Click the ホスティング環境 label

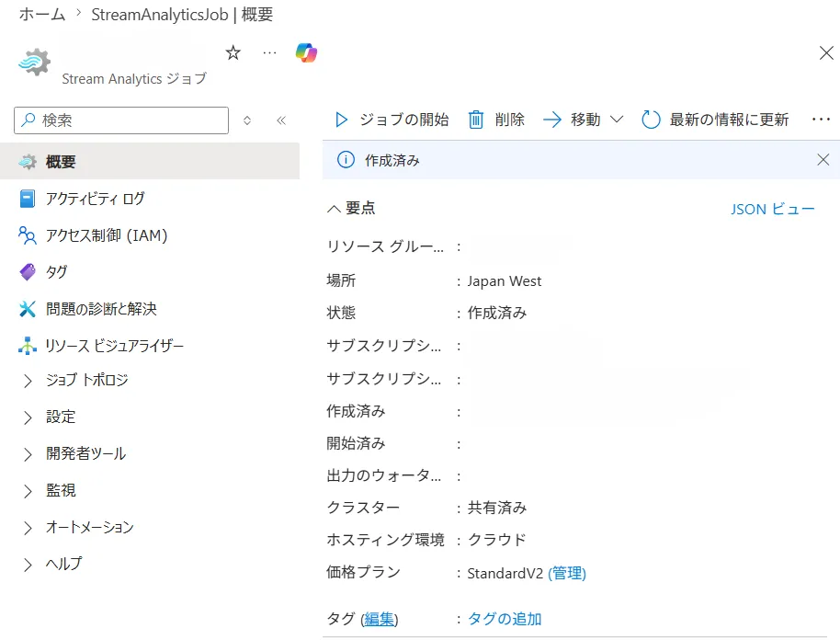386,539
